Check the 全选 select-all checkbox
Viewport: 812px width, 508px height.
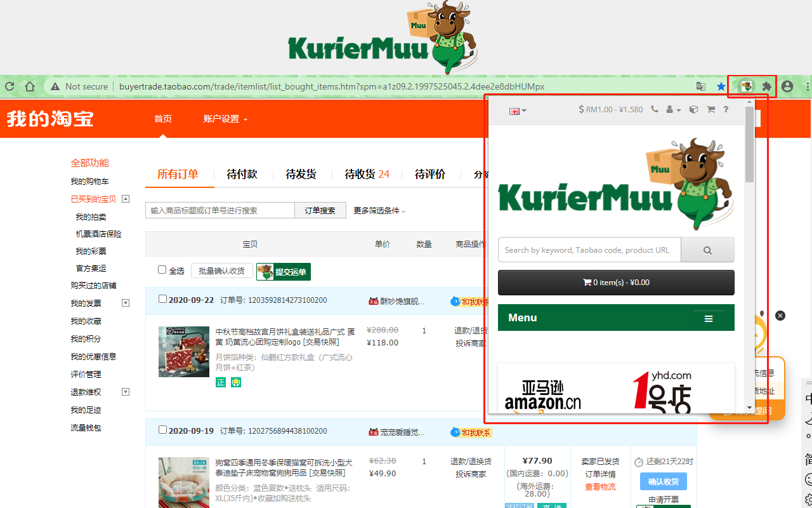pos(162,270)
